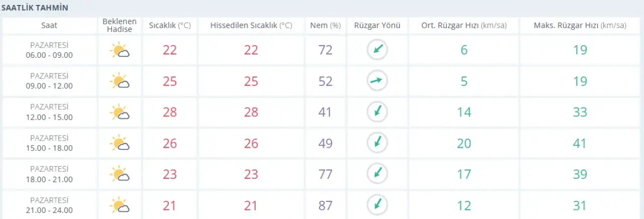
Task: Click the wind direction icon for 12.00 - 15.00
Action: (377, 112)
